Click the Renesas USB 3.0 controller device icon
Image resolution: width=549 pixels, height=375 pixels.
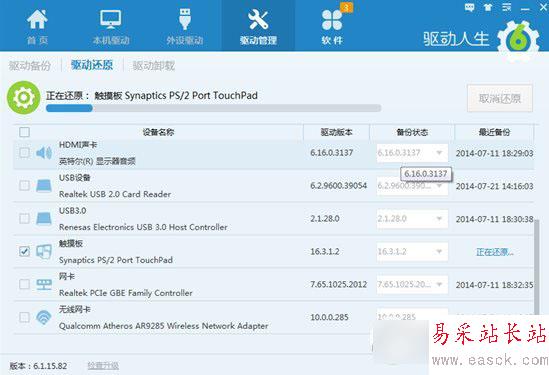[44, 218]
